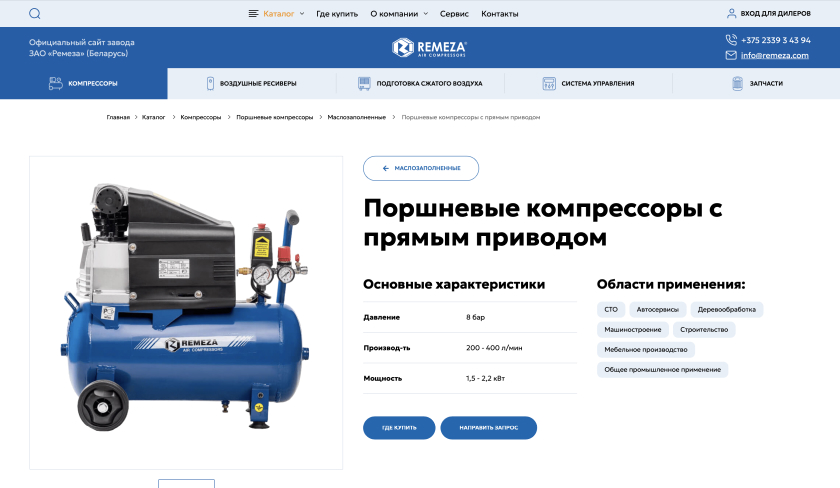Image resolution: width=840 pixels, height=488 pixels.
Task: Click the compressor icon in Компрессоры tab
Action: 56,83
